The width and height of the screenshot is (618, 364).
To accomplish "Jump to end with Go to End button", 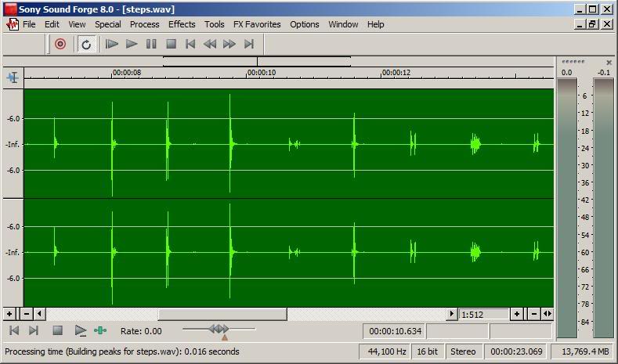I will (x=249, y=45).
